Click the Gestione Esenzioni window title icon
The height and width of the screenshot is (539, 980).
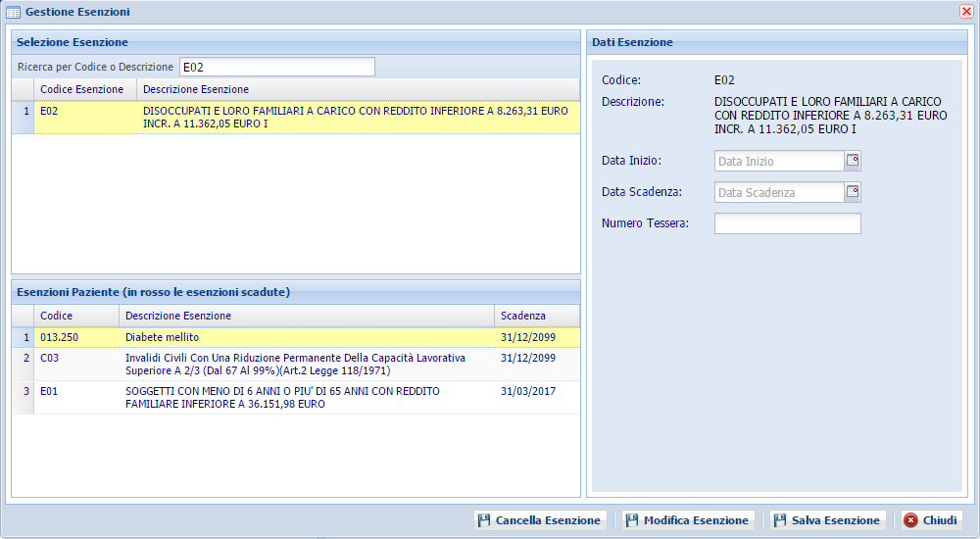pyautogui.click(x=13, y=12)
